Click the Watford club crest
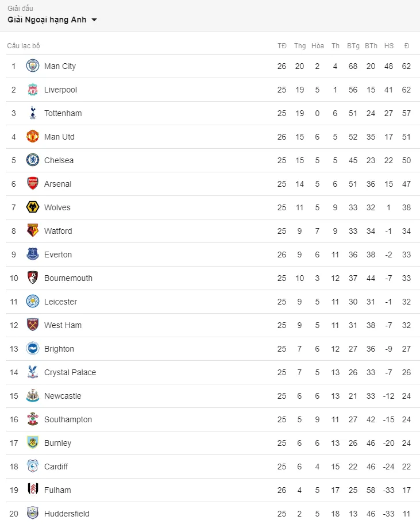The height and width of the screenshot is (528, 420). point(33,230)
